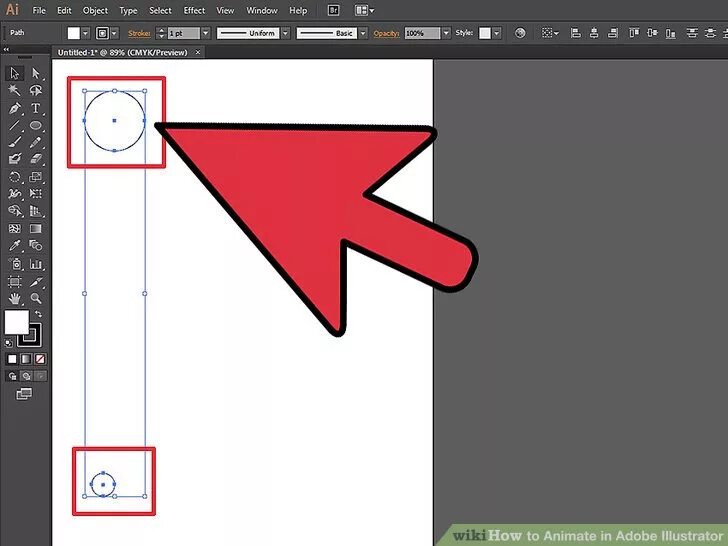This screenshot has height=546, width=728.
Task: Select the Selection tool (black arrow)
Action: (x=14, y=73)
